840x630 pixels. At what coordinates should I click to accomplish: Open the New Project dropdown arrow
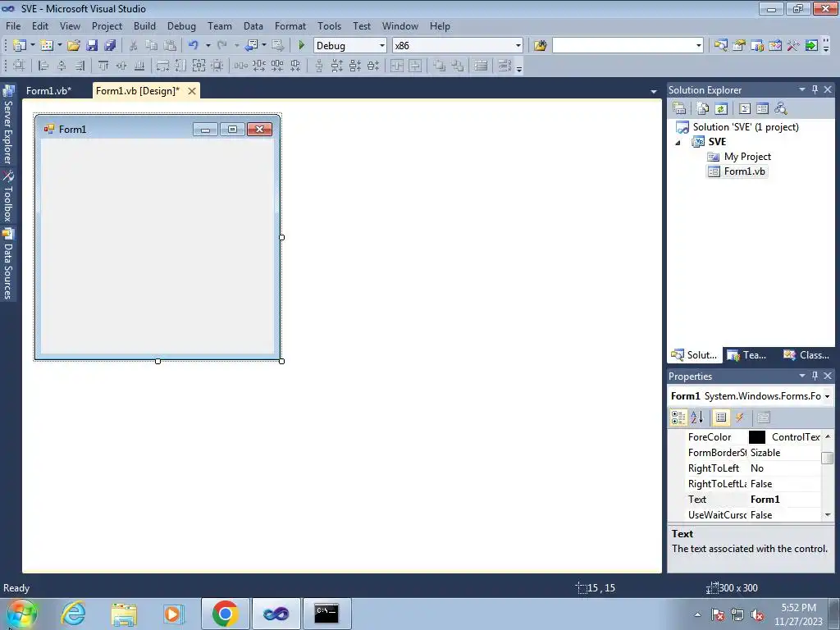(32, 46)
